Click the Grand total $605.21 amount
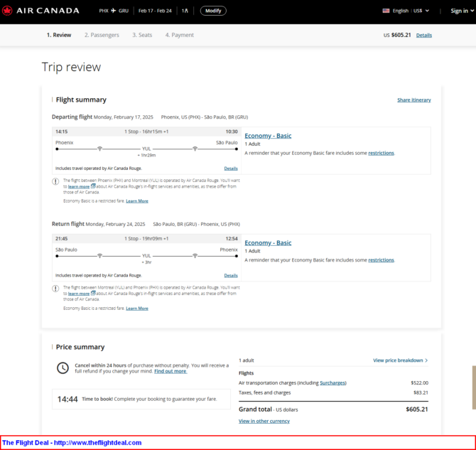 click(x=417, y=409)
